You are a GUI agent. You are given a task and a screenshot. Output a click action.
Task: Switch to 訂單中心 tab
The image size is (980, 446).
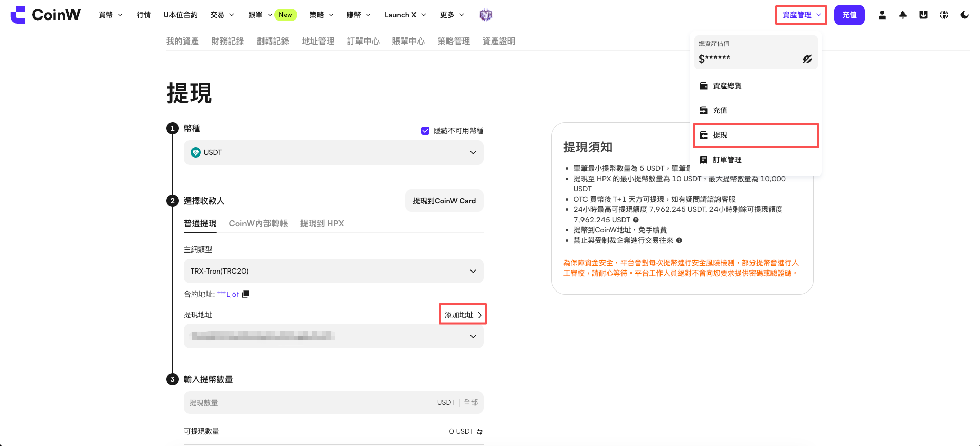363,41
